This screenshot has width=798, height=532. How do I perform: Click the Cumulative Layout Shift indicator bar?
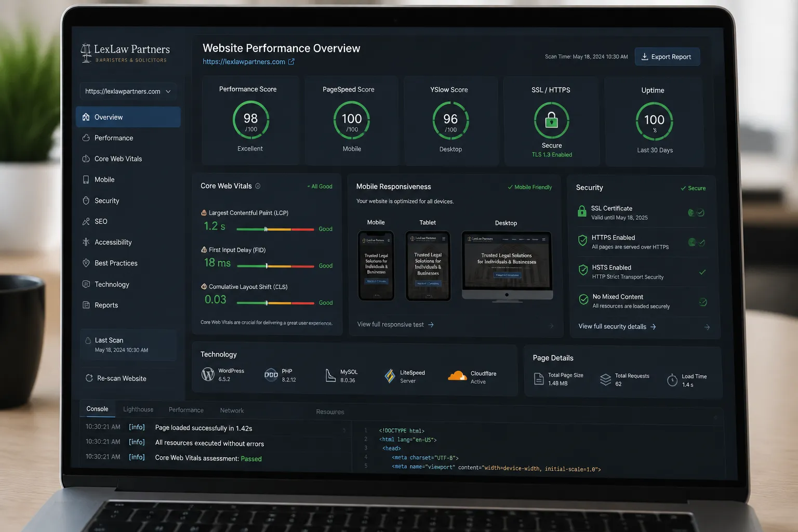pyautogui.click(x=276, y=303)
